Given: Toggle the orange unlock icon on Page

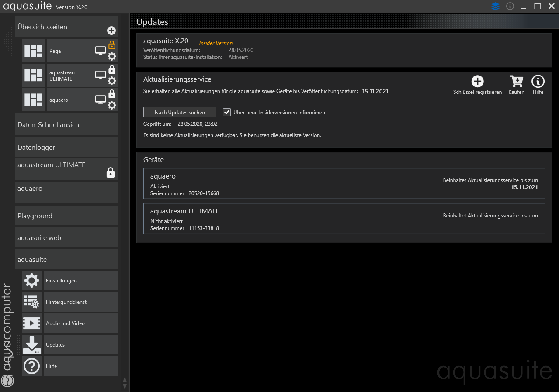Looking at the screenshot, I should tap(112, 45).
